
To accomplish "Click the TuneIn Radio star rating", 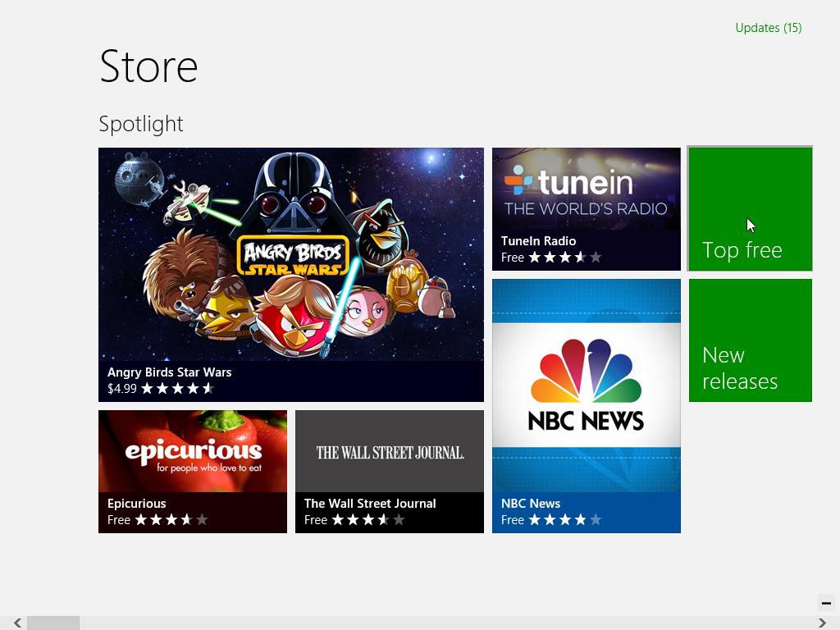I will 564,257.
